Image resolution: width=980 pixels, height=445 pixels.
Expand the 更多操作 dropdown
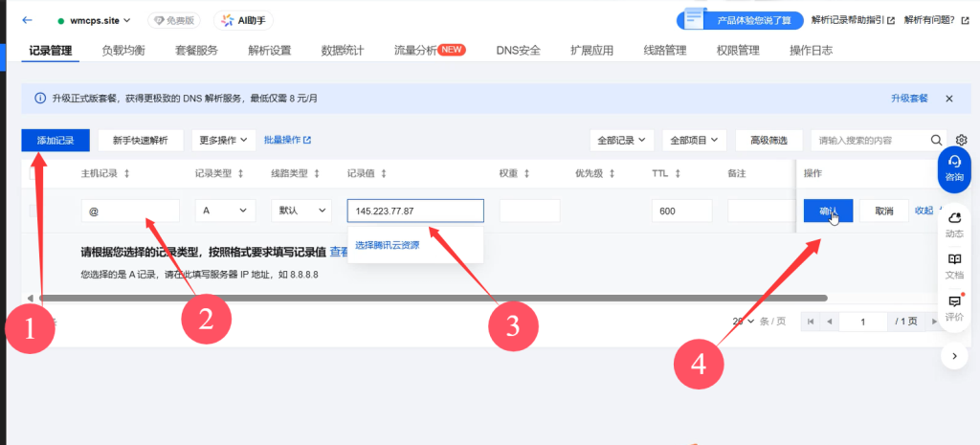coord(224,140)
